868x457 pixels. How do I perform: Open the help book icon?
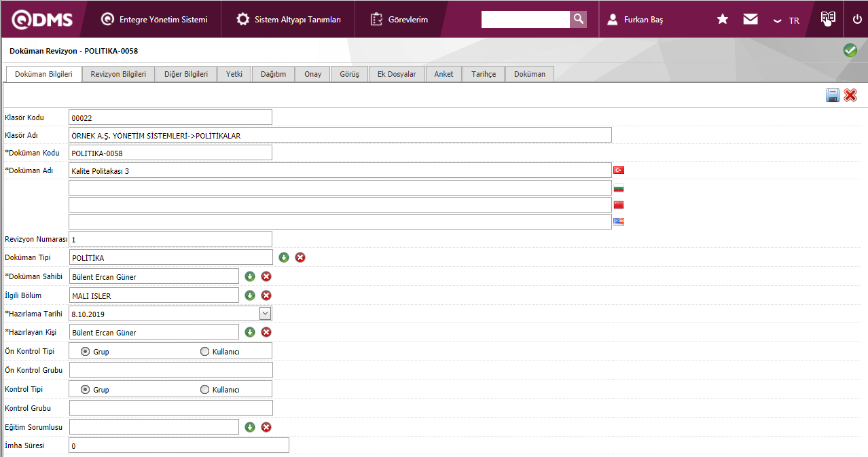coord(827,18)
